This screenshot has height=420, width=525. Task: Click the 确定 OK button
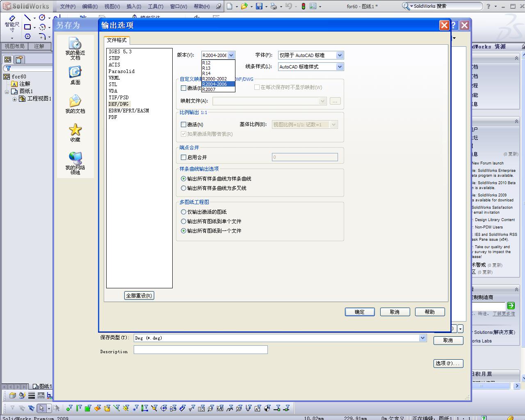[x=360, y=312]
